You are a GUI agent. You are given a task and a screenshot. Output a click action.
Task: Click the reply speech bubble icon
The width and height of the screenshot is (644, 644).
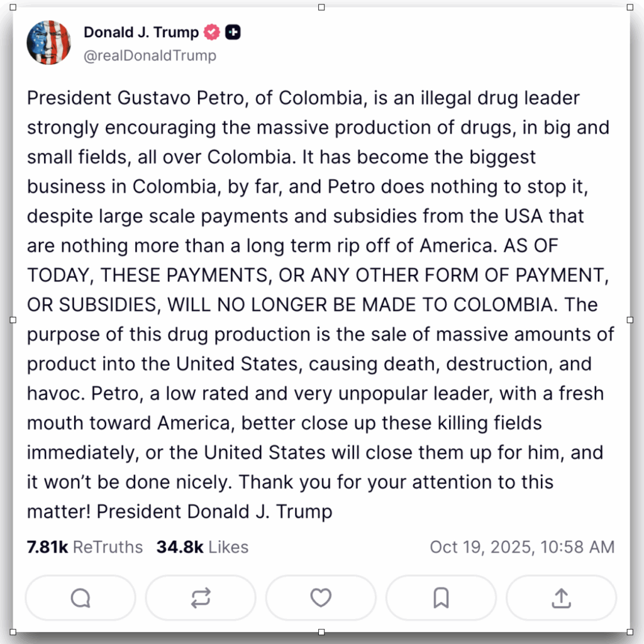pos(80,598)
